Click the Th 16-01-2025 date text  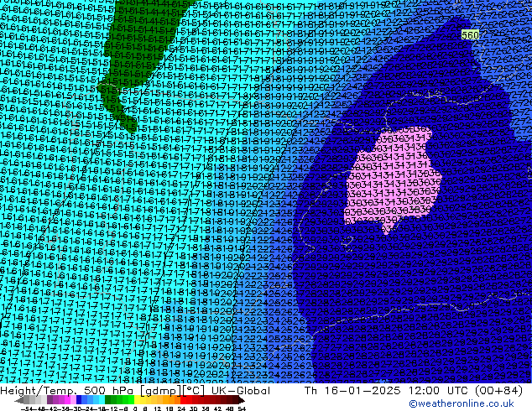pos(352,391)
